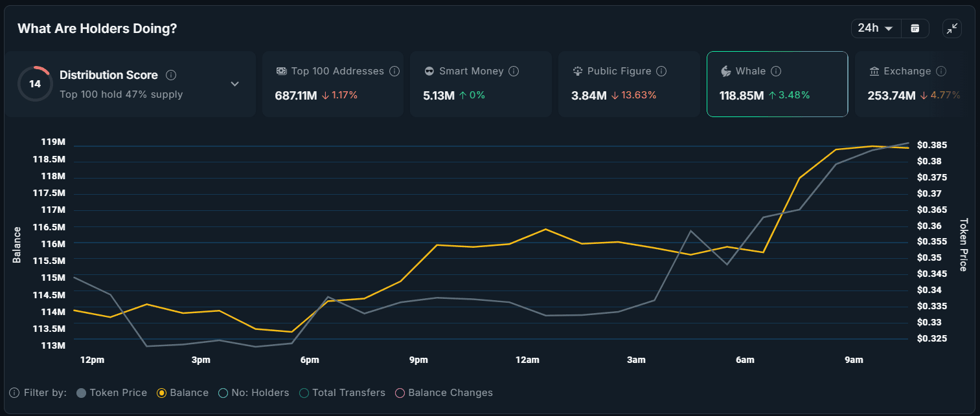980x416 pixels.
Task: Click the Whale info tooltip icon
Action: pyautogui.click(x=777, y=71)
